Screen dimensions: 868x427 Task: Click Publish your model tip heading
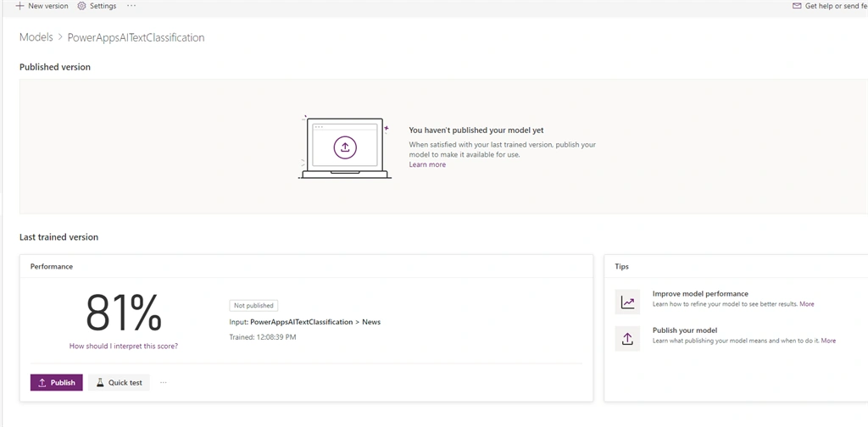click(685, 330)
